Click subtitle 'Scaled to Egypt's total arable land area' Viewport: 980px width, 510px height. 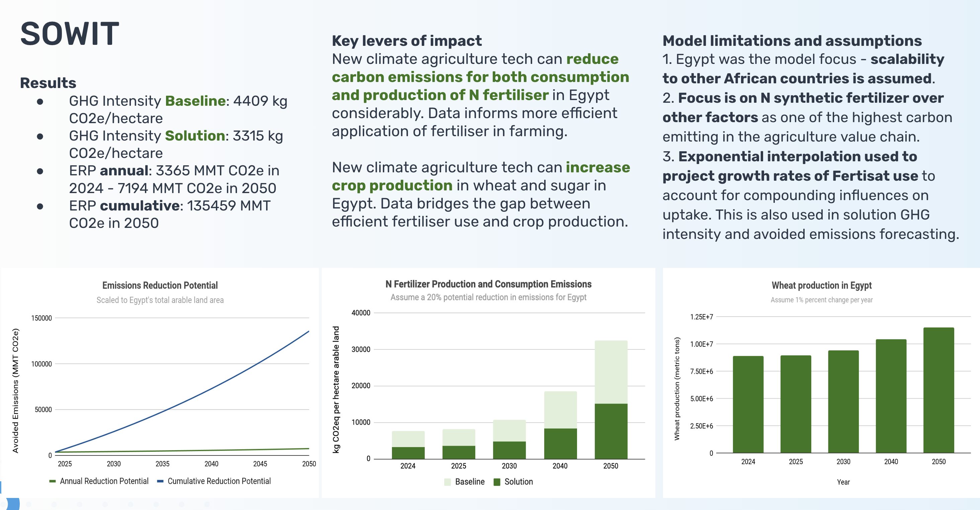[x=160, y=300]
